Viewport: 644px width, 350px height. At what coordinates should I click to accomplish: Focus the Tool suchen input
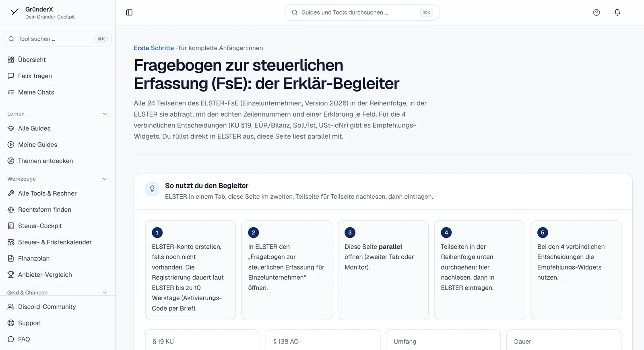(x=58, y=39)
